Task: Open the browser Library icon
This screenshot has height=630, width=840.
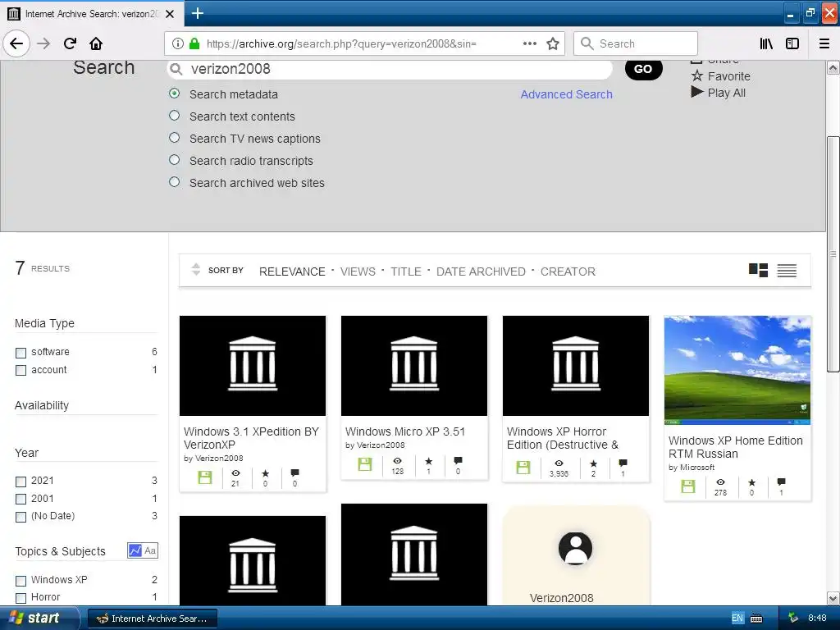Action: point(766,43)
